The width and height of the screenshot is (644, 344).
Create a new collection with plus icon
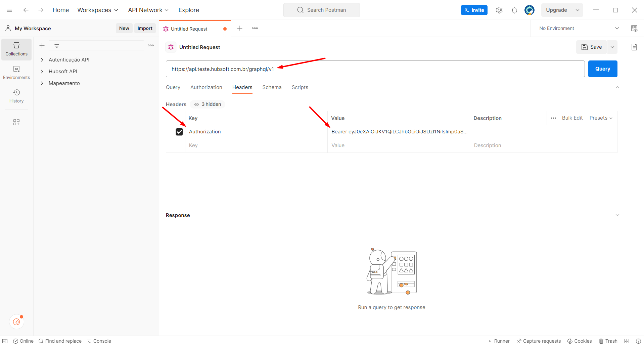[x=42, y=45]
